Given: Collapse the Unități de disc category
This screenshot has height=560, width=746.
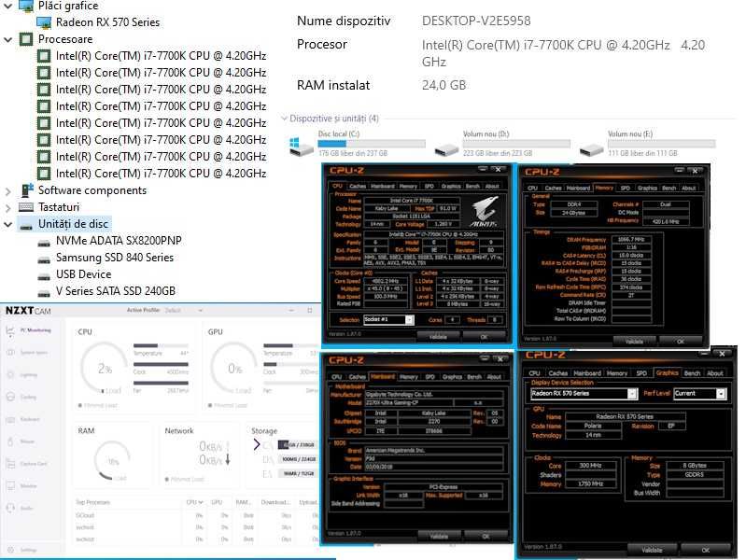Looking at the screenshot, I should point(8,224).
